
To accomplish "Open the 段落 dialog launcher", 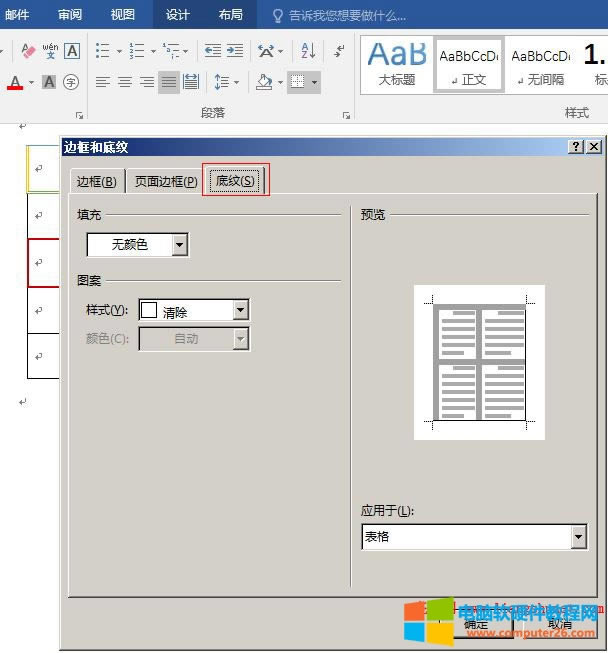I will coord(346,115).
